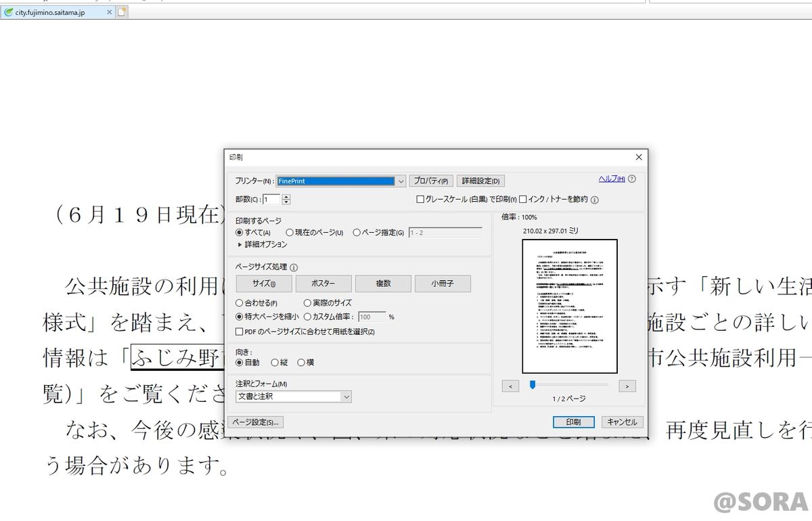Click the help question mark icon

coord(632,179)
